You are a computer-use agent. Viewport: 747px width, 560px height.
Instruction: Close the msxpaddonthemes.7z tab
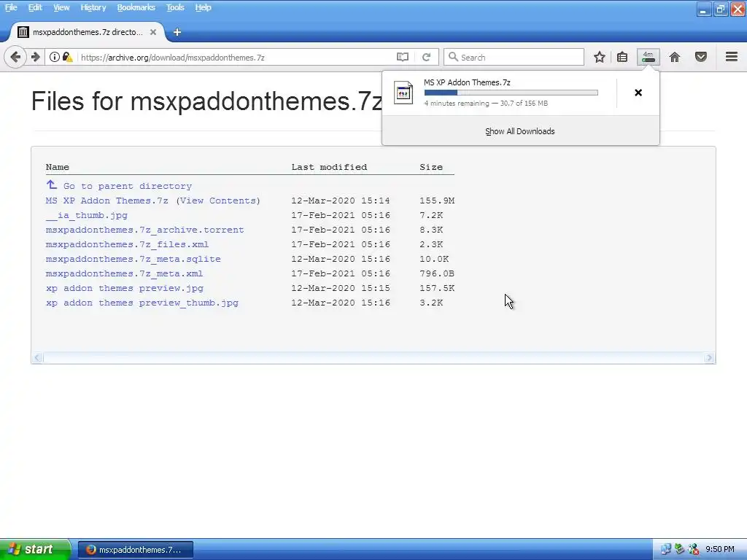(x=153, y=32)
